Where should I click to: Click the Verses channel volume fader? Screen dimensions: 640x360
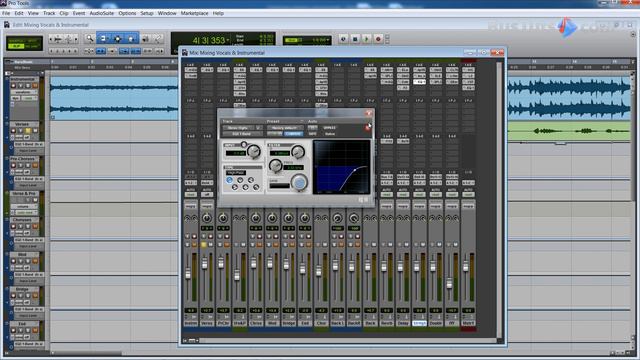[x=204, y=264]
